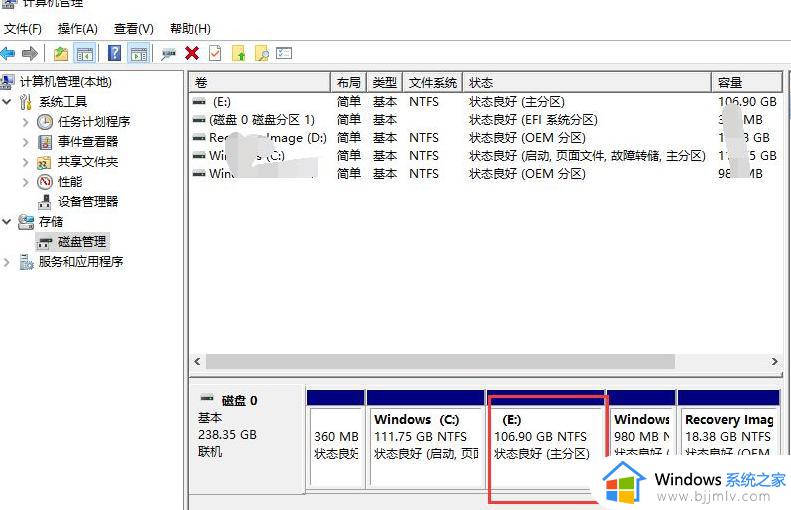Collapse the 系统工具 tree node
Image resolution: width=791 pixels, height=510 pixels.
(7, 102)
